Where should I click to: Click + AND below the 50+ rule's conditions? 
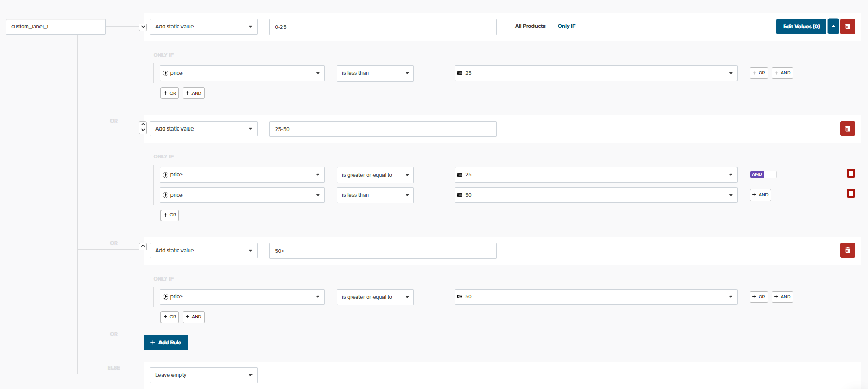(194, 317)
